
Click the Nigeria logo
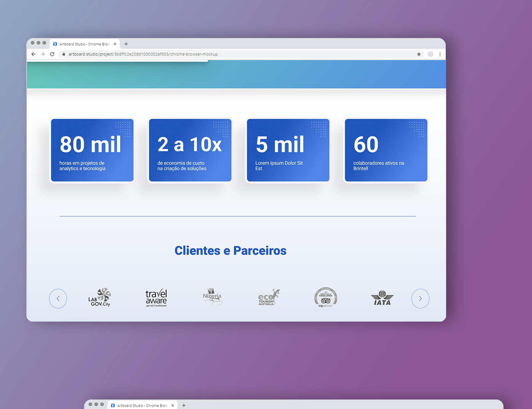212,297
